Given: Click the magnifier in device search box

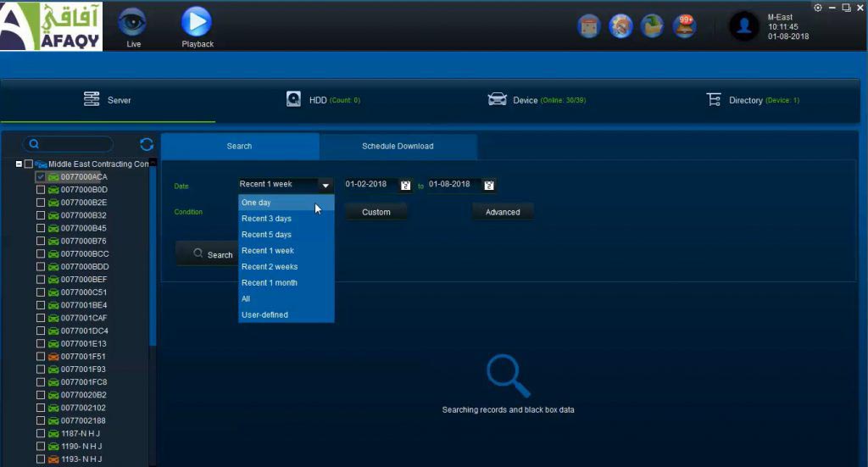Looking at the screenshot, I should (34, 144).
